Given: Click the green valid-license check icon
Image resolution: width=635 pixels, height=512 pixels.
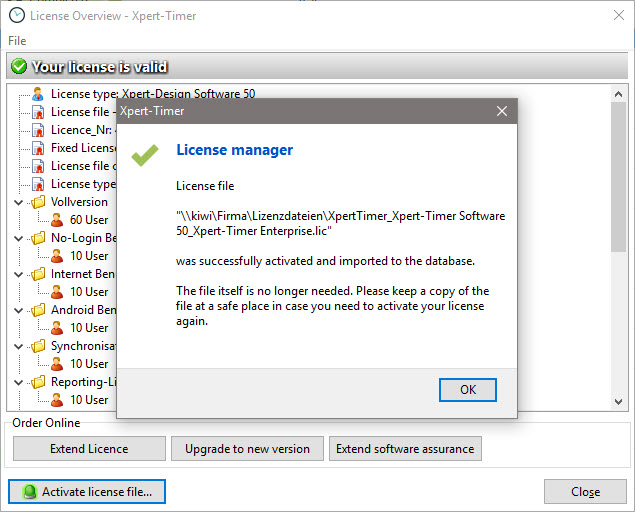Looking at the screenshot, I should (19, 67).
